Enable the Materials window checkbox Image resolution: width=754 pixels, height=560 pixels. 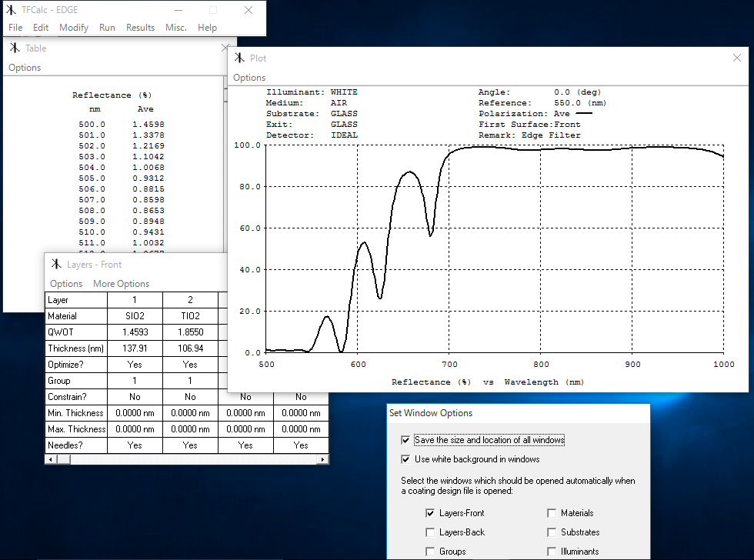[x=552, y=513]
